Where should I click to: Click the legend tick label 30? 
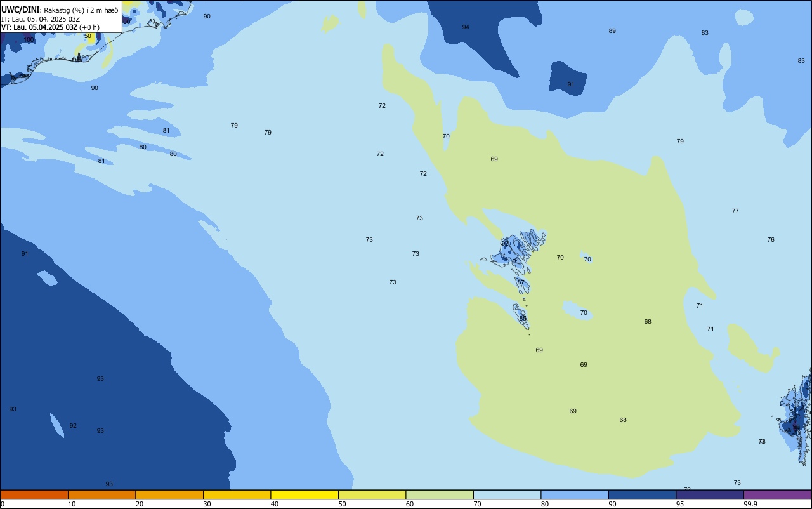click(x=207, y=504)
